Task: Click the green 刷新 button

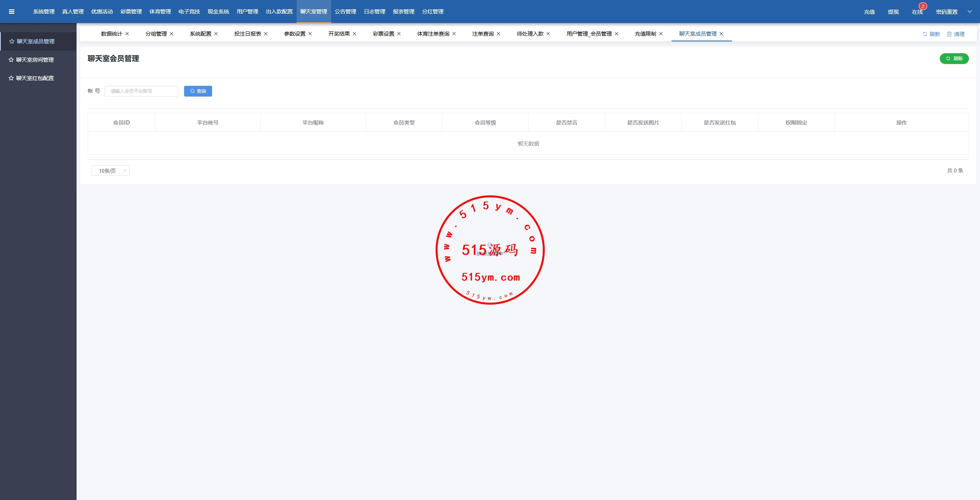Action: tap(954, 59)
